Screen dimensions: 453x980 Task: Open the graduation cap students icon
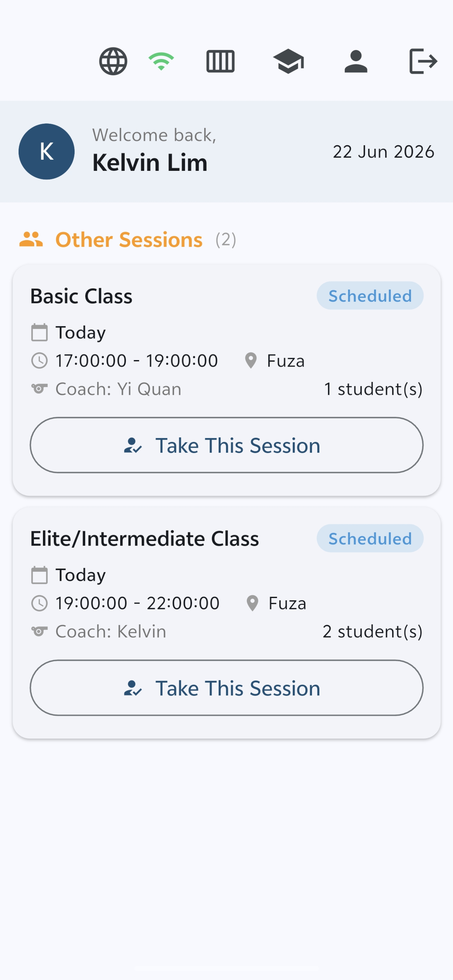point(288,61)
